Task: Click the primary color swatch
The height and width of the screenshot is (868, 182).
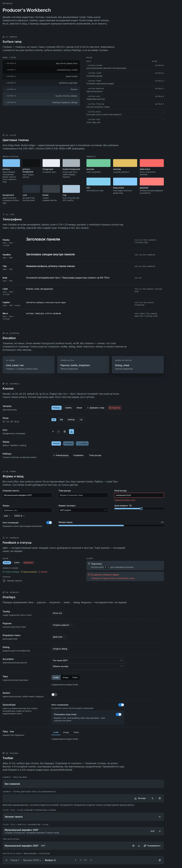Action: [x=11, y=163]
